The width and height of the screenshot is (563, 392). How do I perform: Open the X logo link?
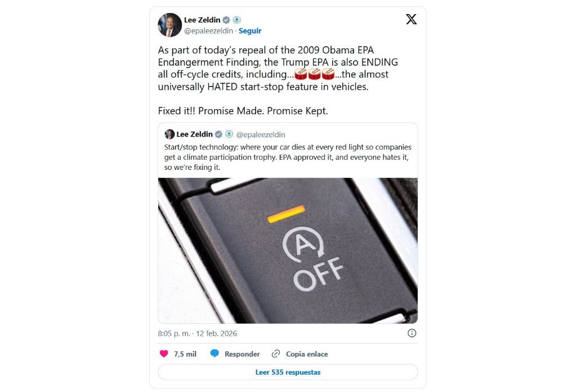(x=411, y=19)
